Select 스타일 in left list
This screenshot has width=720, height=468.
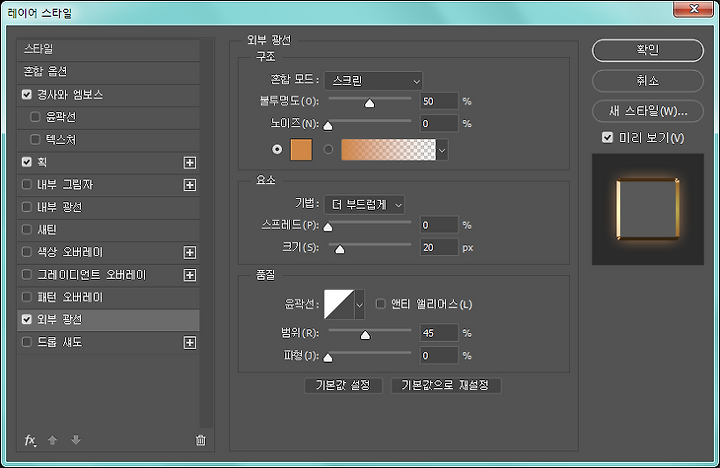click(x=108, y=49)
